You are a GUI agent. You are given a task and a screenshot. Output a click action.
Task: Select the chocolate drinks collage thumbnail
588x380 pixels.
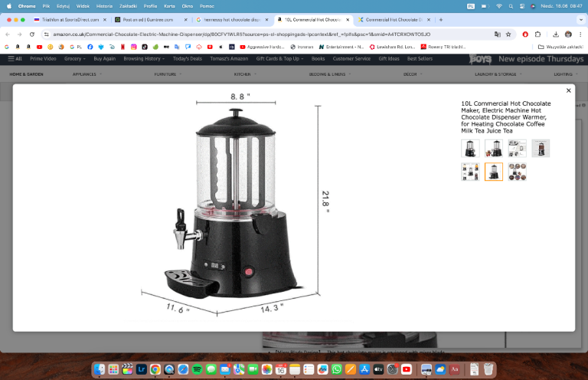[517, 172]
